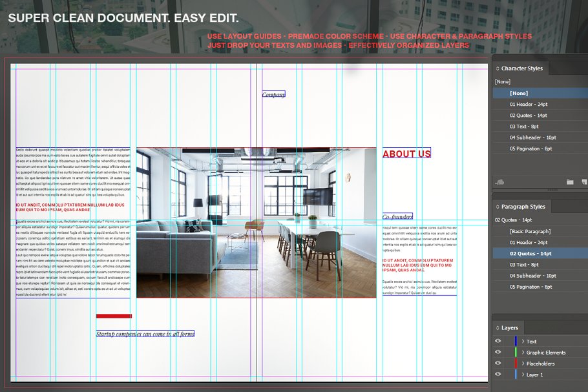Viewport: 588px width, 392px height.
Task: Click the Layers panel tab arrows icon
Action: coord(498,328)
